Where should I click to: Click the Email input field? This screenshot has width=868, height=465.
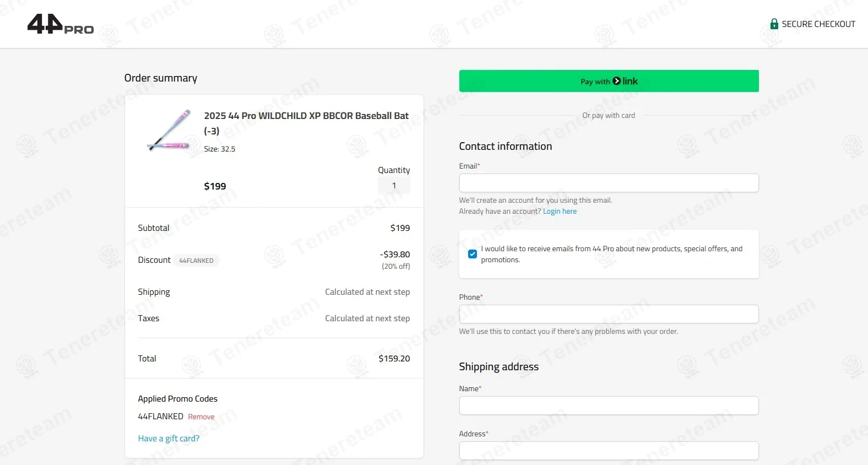coord(609,183)
